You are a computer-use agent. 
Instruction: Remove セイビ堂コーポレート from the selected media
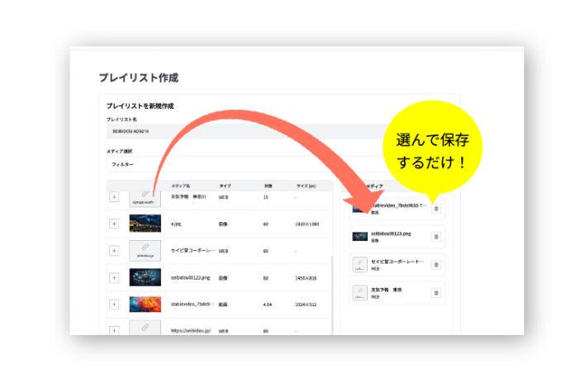pos(436,265)
